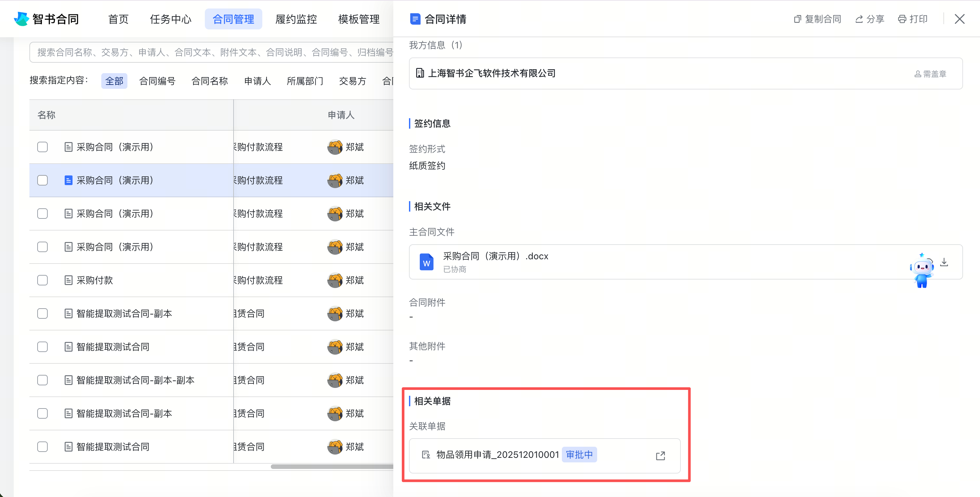Click the Word icon of the main contract file
The height and width of the screenshot is (497, 980).
pos(427,262)
